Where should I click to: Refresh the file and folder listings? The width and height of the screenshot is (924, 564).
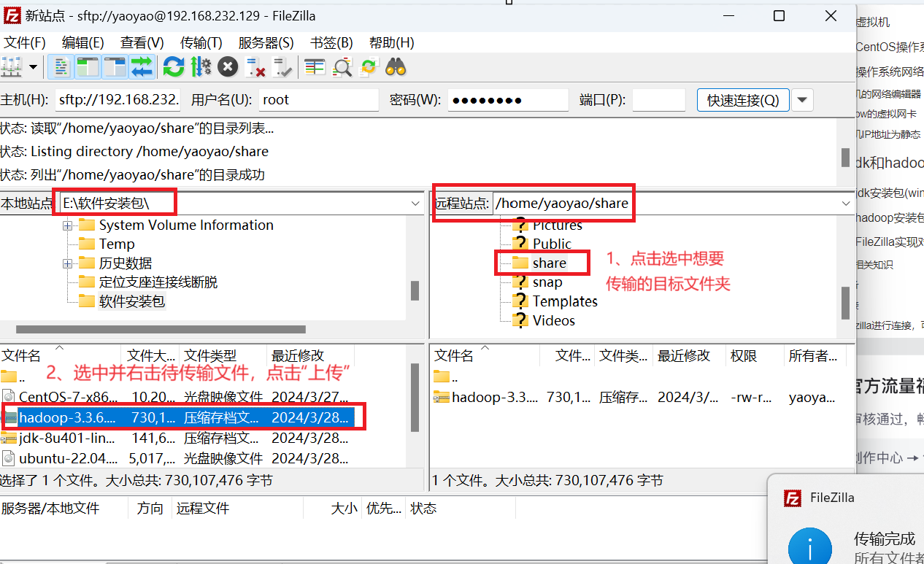[x=174, y=66]
